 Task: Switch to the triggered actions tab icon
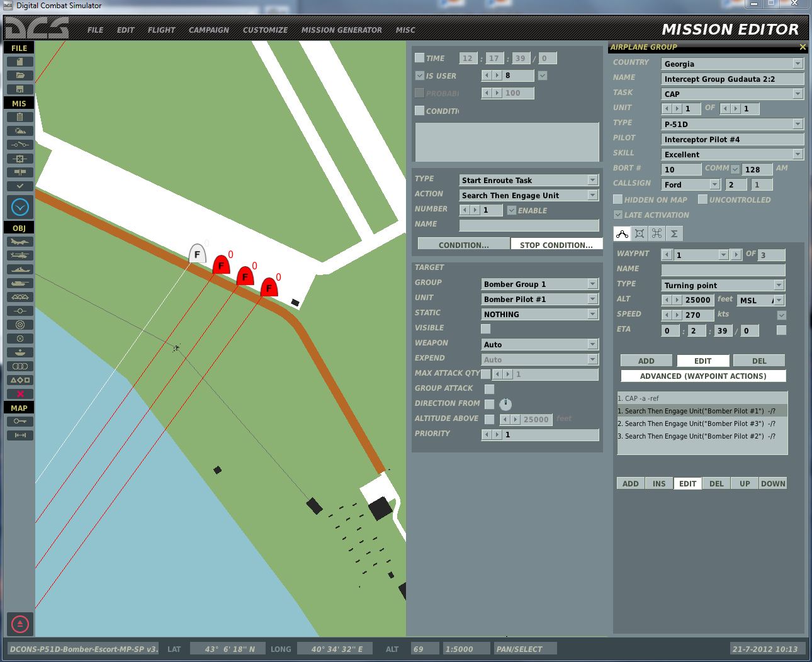click(657, 233)
